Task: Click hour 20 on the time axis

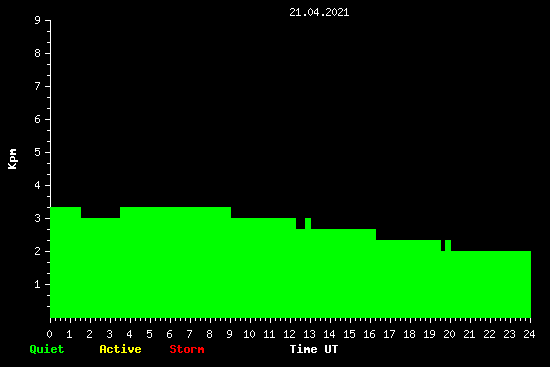Action: coord(449,334)
